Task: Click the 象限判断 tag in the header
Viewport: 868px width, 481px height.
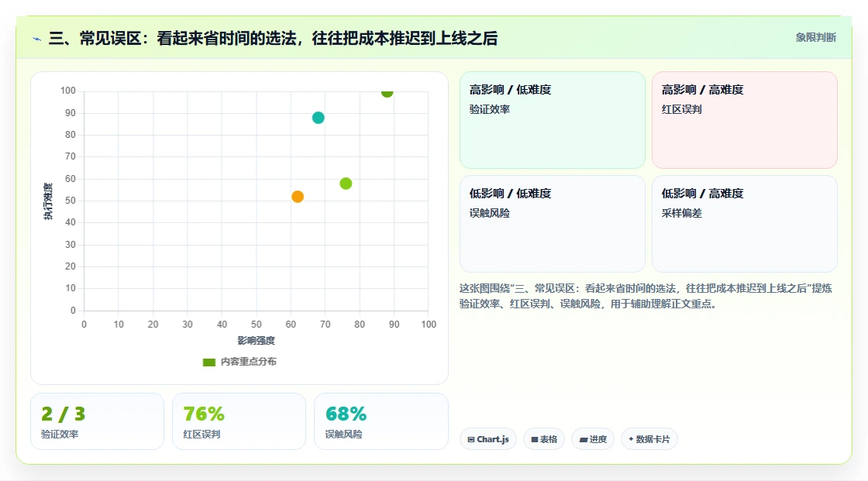Action: coord(815,38)
